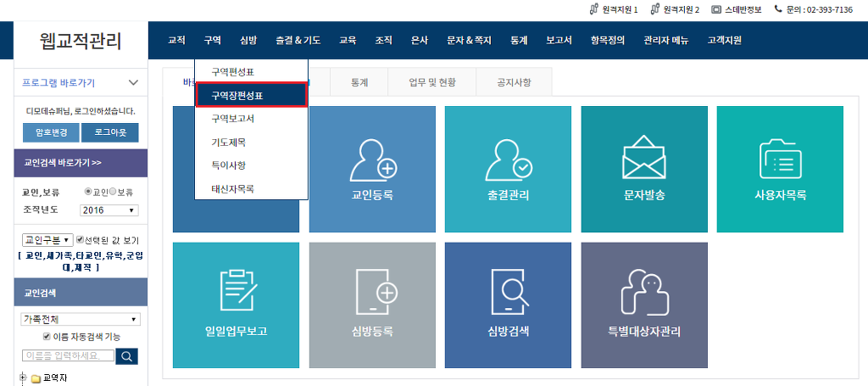This screenshot has width=868, height=386.
Task: Open the 조직 menu
Action: click(x=384, y=40)
